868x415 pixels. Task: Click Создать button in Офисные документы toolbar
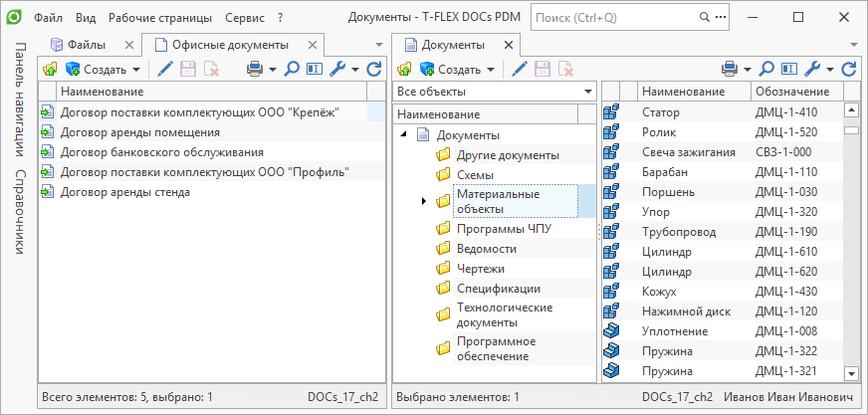click(x=97, y=70)
